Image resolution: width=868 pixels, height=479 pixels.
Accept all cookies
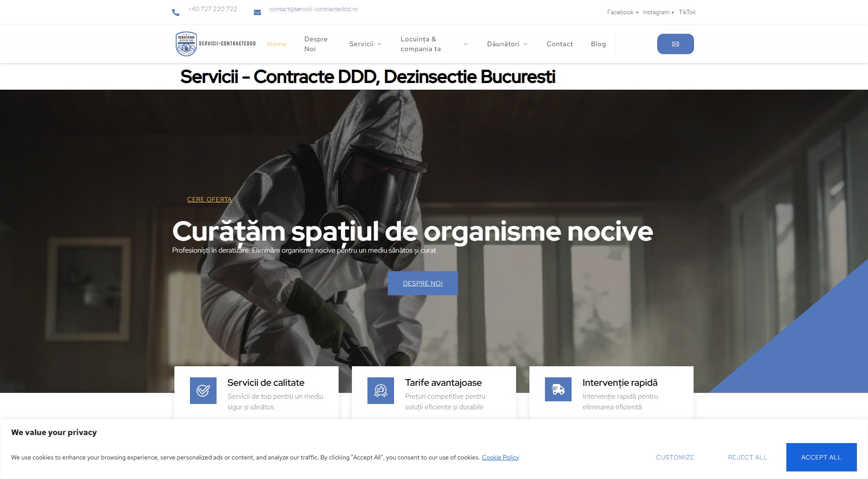click(x=821, y=457)
